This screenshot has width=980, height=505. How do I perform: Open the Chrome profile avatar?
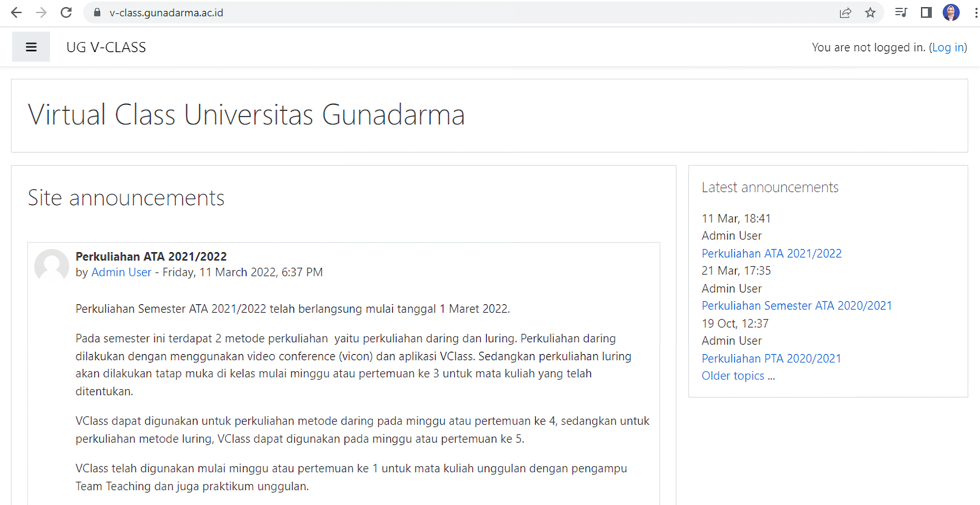(951, 13)
